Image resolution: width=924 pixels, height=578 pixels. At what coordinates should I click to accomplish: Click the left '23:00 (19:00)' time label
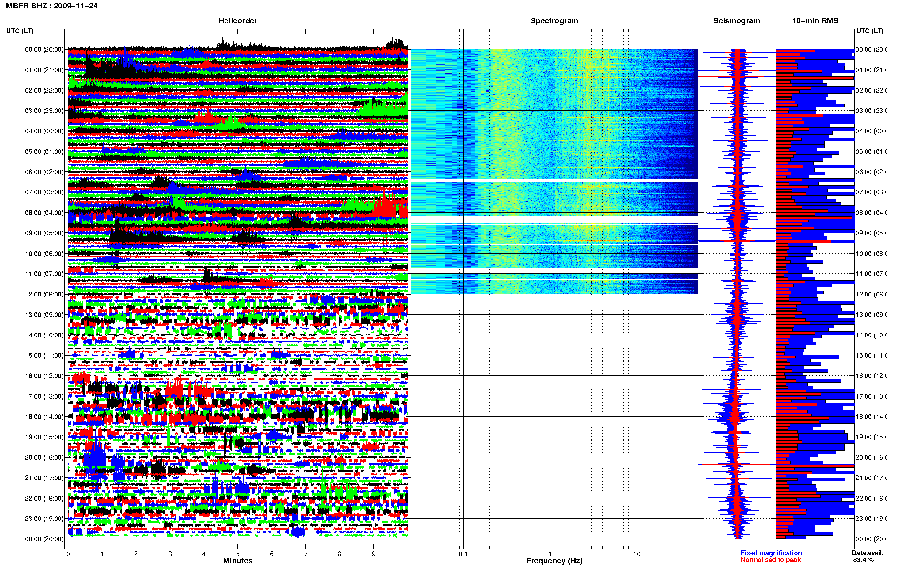point(44,519)
